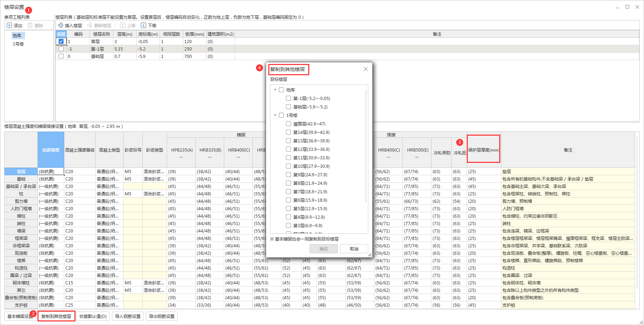Screen dimensions: 644x325
Task: Check 第14层(39.9~42.9) checkbox
Action: pyautogui.click(x=288, y=132)
